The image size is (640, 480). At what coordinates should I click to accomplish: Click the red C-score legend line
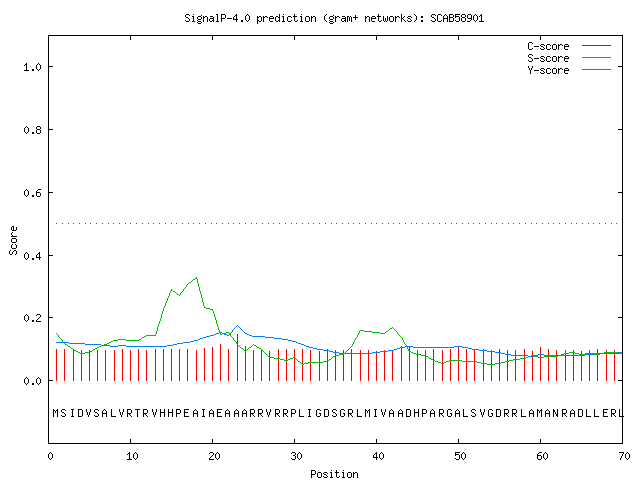[x=596, y=46]
